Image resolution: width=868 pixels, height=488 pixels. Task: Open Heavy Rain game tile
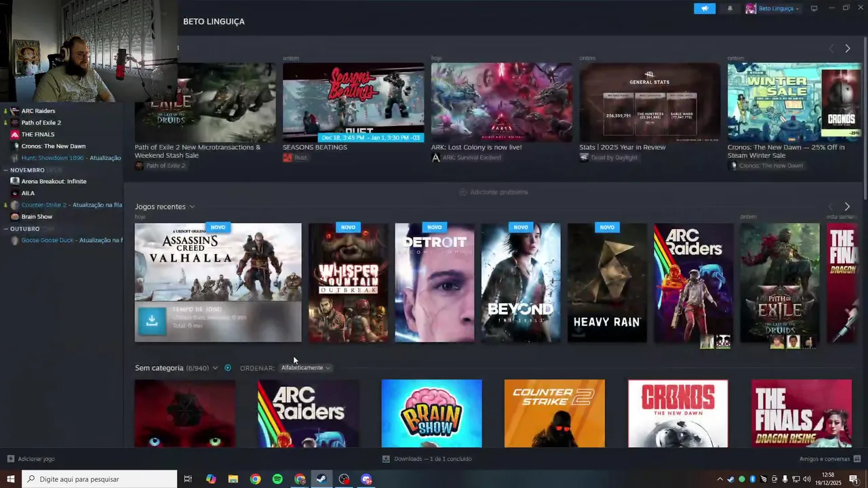(x=607, y=283)
